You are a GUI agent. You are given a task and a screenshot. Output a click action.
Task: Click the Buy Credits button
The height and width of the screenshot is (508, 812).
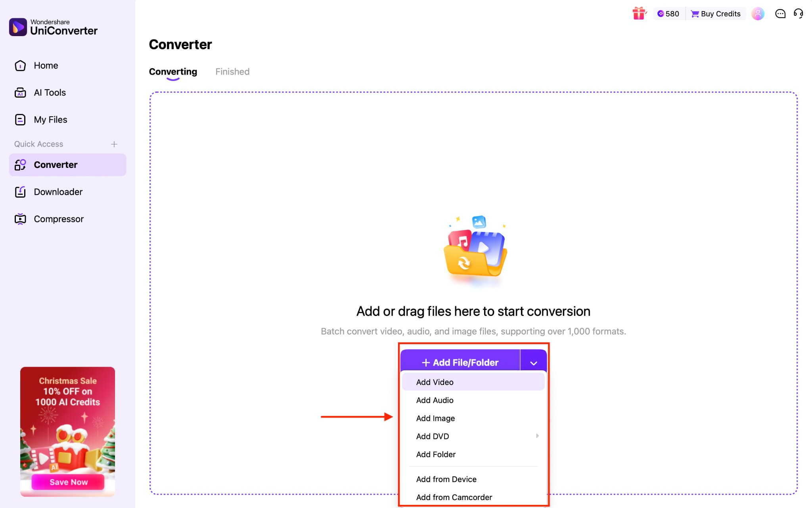tap(716, 13)
